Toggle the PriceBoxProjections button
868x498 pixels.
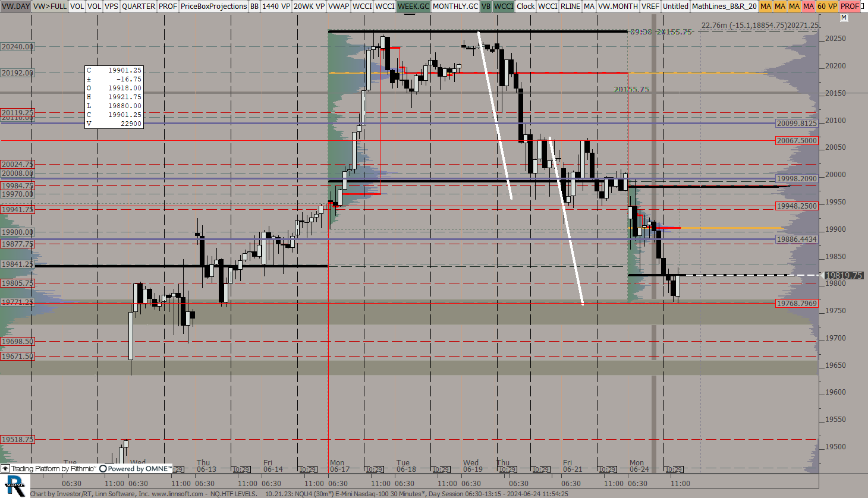click(213, 6)
